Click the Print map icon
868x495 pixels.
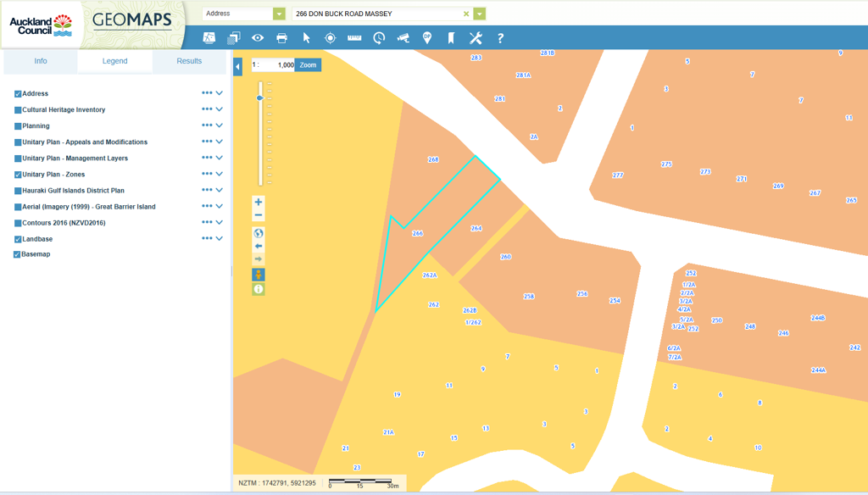[x=282, y=38]
